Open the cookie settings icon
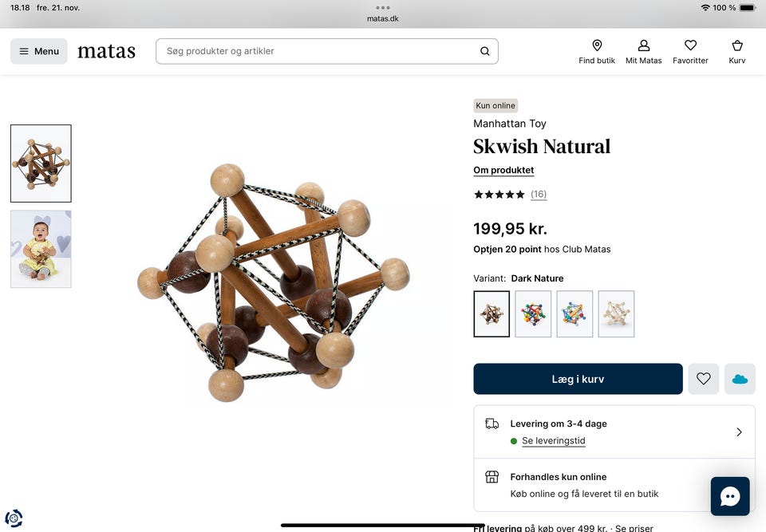 14,518
